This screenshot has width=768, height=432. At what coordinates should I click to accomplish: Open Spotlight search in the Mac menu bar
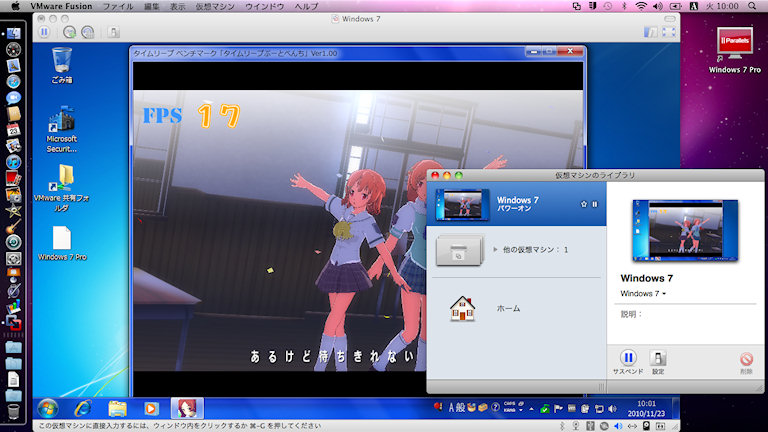(752, 6)
